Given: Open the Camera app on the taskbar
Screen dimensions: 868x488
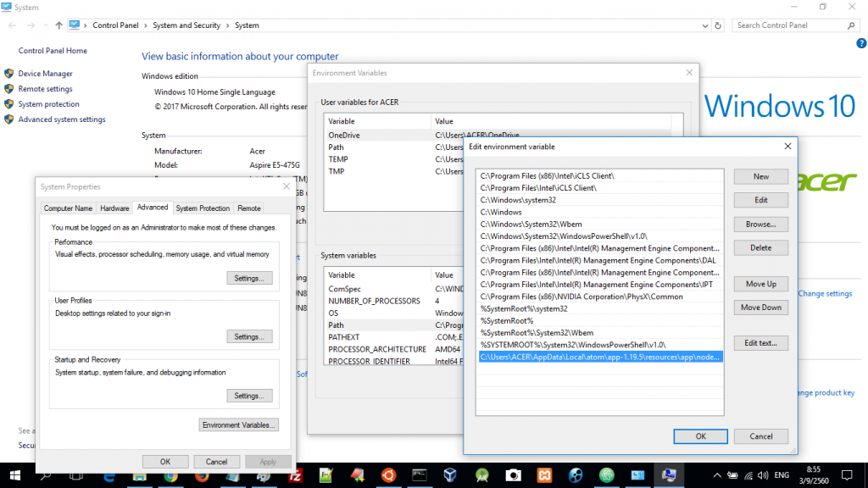Looking at the screenshot, I should coord(513,475).
